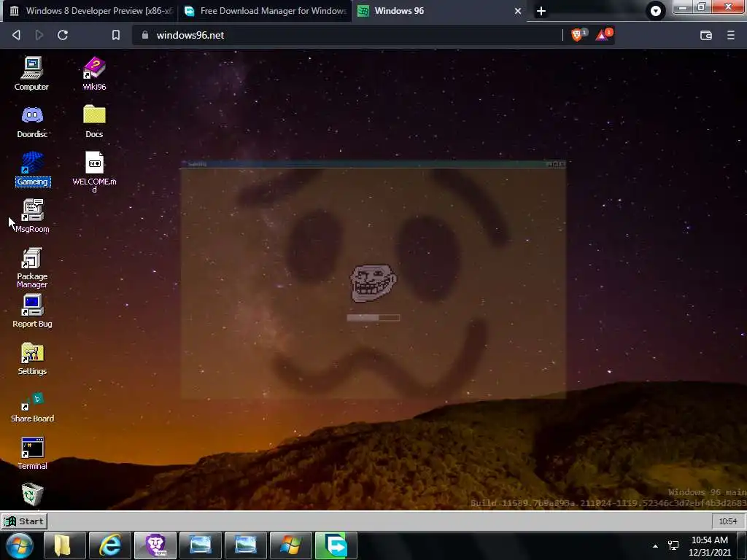Launch the MsgRoom shortcut

(32, 216)
